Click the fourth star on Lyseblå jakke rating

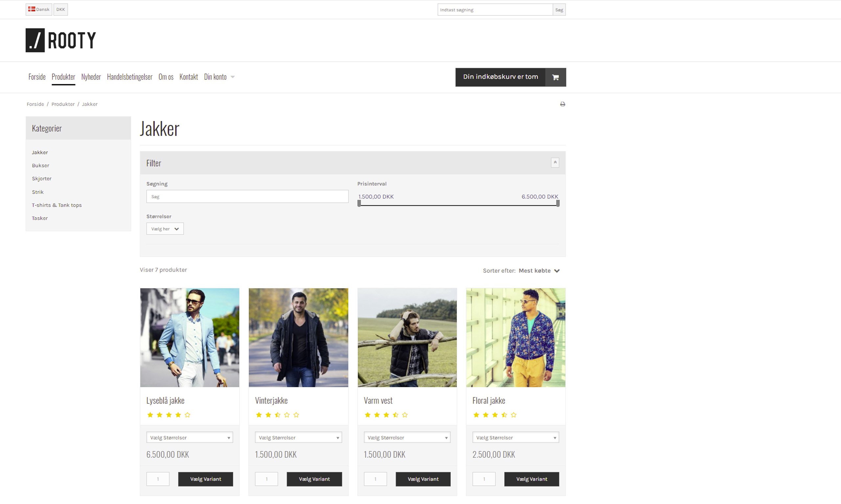coord(178,415)
